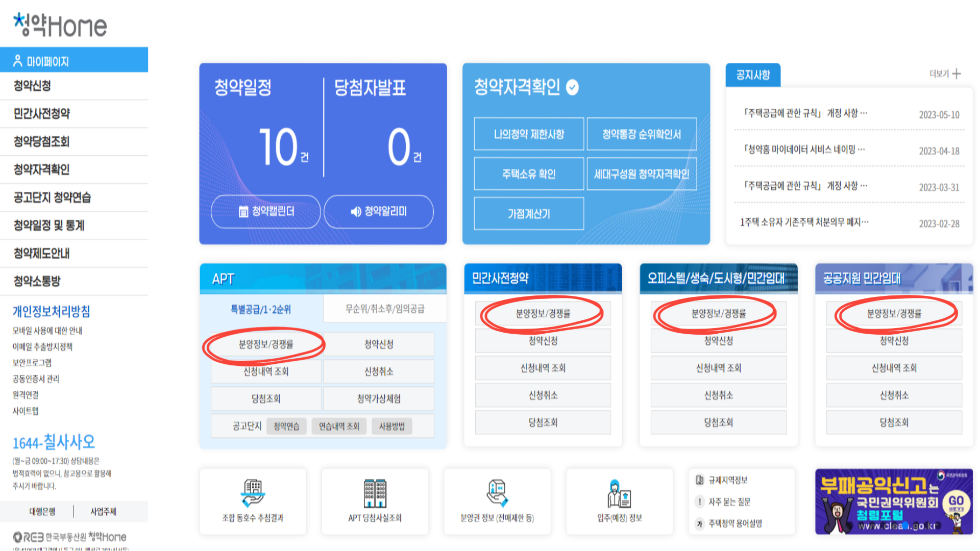Switch to the 무순위/취소후/임의공급 tab
The height and width of the screenshot is (551, 980).
point(384,308)
